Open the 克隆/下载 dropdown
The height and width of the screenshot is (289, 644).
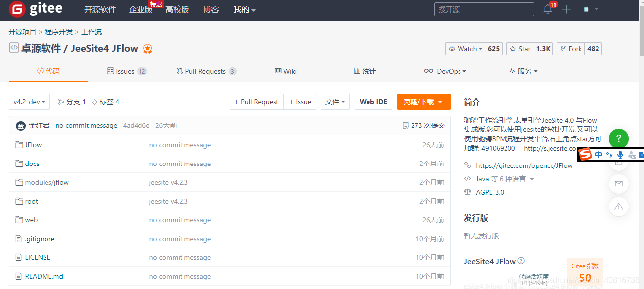coord(423,102)
